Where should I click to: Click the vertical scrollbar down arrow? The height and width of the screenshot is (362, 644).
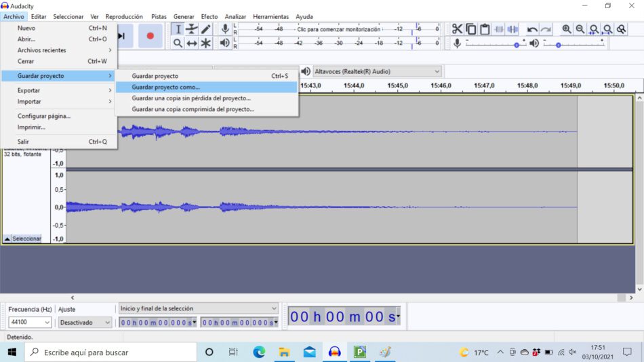[639, 289]
